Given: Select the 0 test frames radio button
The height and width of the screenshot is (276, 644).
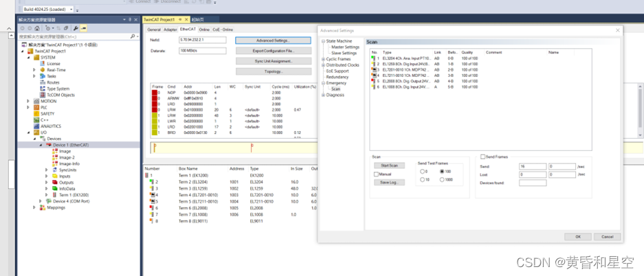Looking at the screenshot, I should tap(422, 172).
